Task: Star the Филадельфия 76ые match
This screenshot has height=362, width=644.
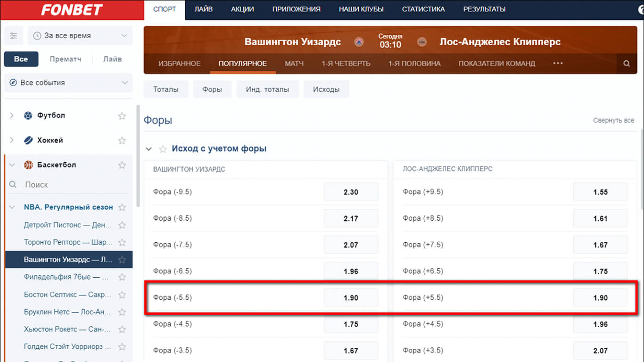Action: [x=122, y=277]
